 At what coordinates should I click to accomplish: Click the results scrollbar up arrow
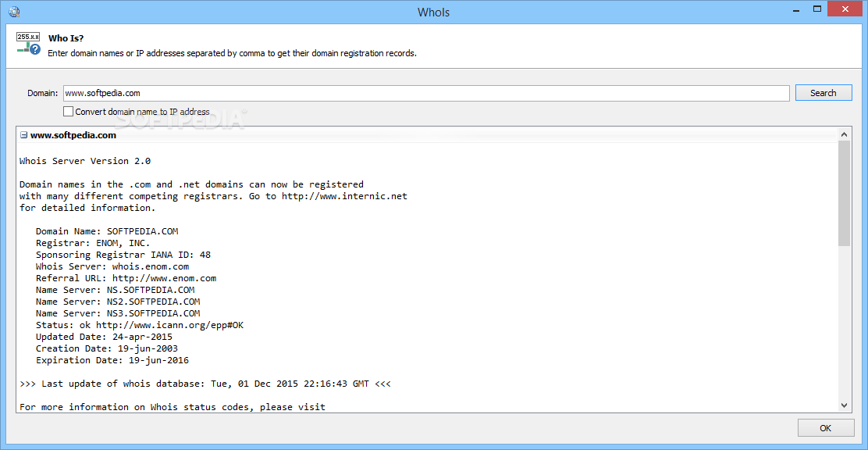pos(845,134)
